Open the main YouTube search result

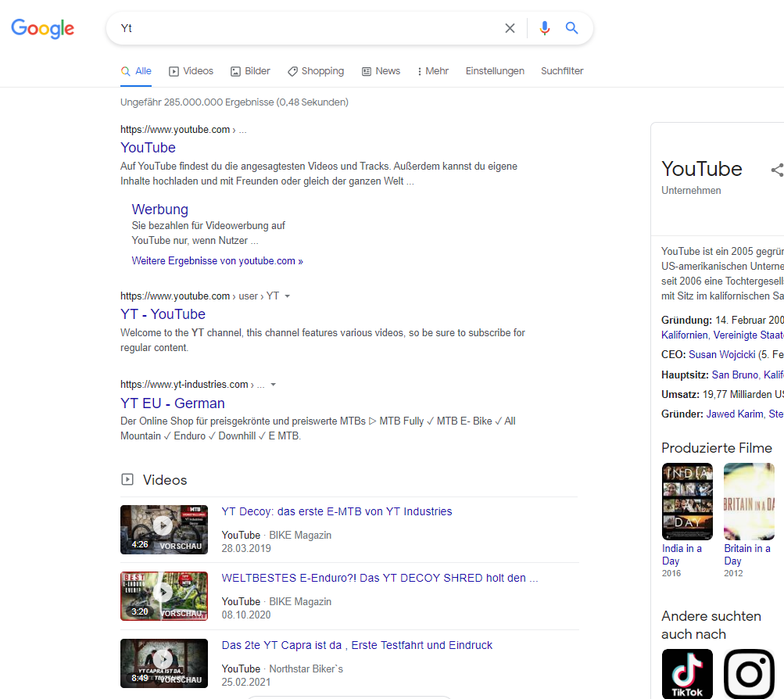pos(148,148)
